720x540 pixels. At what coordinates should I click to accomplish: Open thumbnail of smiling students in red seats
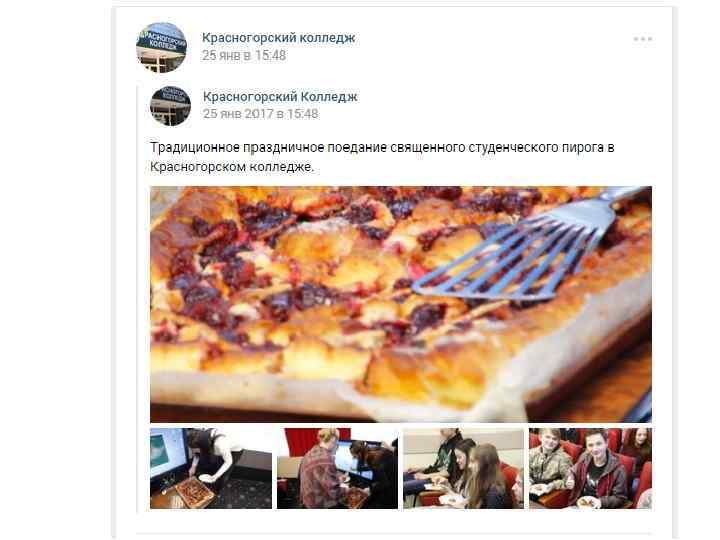click(591, 468)
